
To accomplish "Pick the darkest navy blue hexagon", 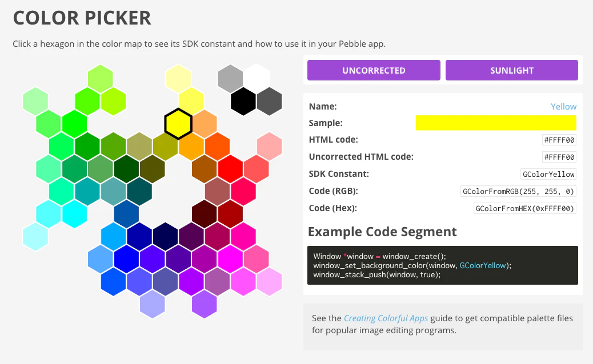I will pyautogui.click(x=165, y=237).
